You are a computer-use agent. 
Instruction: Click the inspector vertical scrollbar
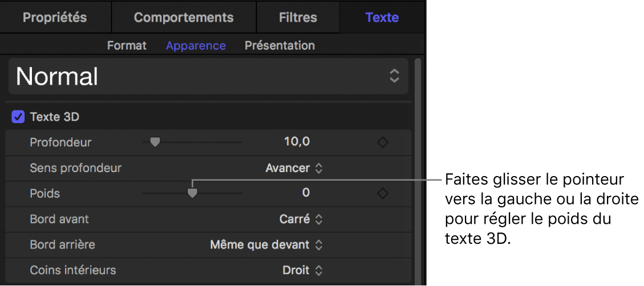(x=418, y=171)
